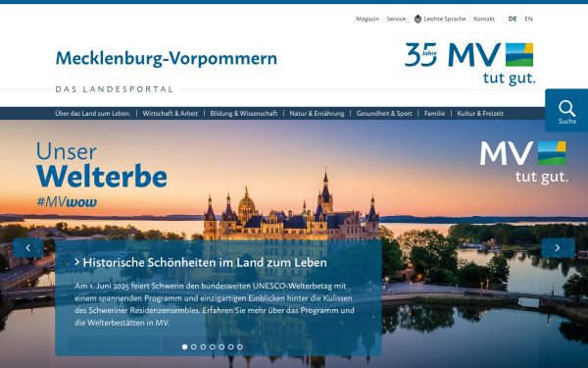Switch language to DE
588x368 pixels.
[513, 19]
